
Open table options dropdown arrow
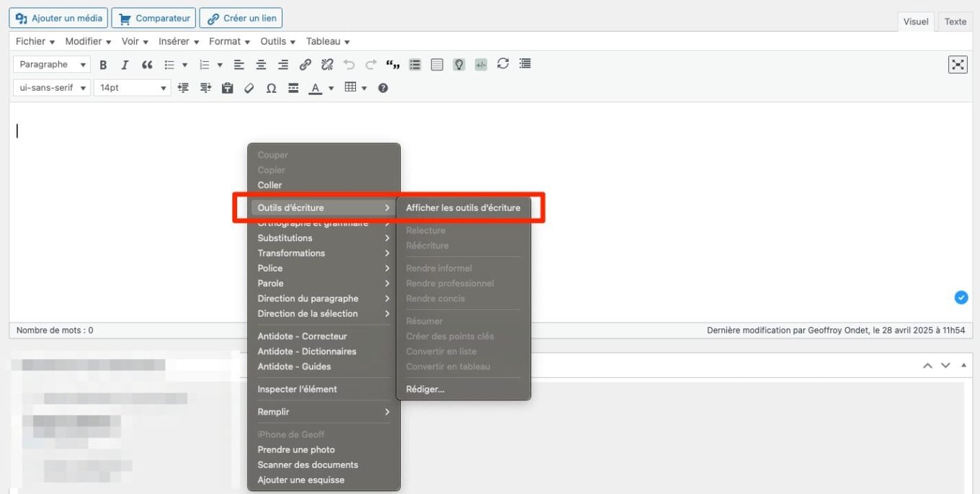(364, 88)
